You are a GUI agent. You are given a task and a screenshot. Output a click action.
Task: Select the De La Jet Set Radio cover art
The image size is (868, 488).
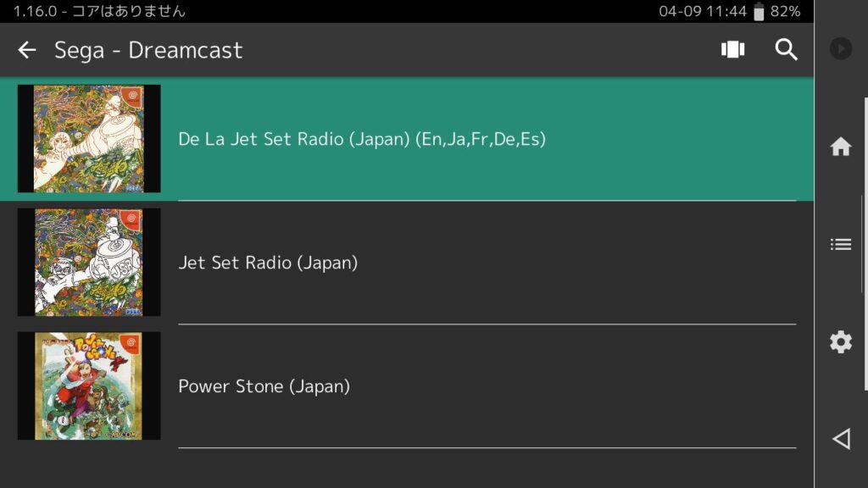tap(89, 138)
